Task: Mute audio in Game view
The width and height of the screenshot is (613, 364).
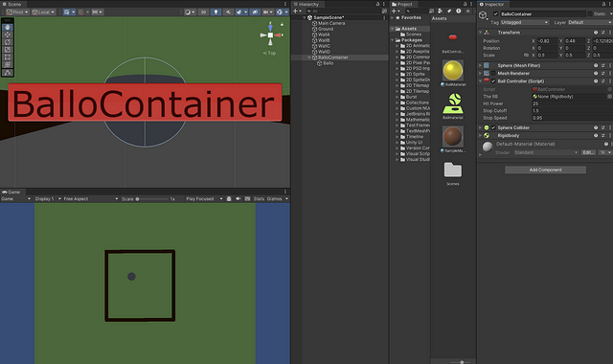Action: tap(238, 198)
